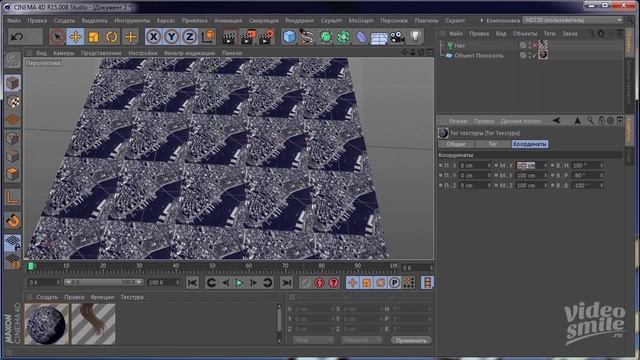The width and height of the screenshot is (640, 360).
Task: Open viewport Фильтр индикации menu
Action: click(189, 53)
